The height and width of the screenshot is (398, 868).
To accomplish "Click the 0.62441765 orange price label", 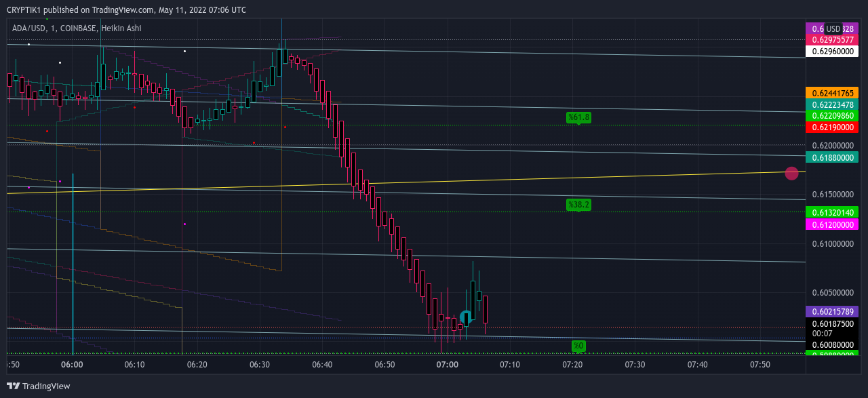I will tap(832, 93).
